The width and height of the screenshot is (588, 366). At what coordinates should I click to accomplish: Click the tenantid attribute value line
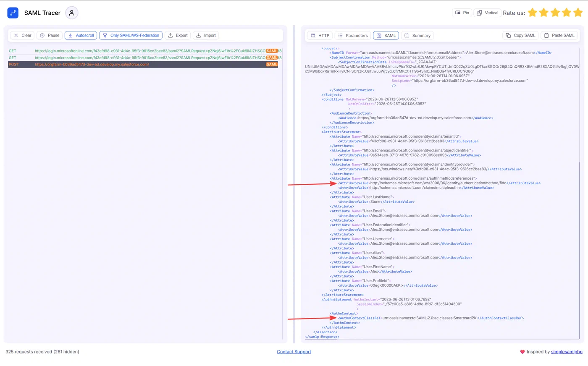(x=408, y=141)
